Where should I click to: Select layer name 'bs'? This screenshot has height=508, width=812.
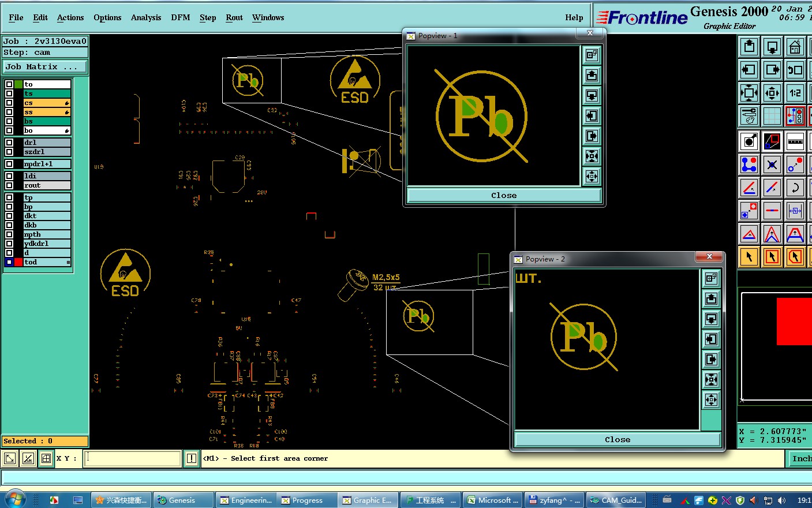pos(47,121)
